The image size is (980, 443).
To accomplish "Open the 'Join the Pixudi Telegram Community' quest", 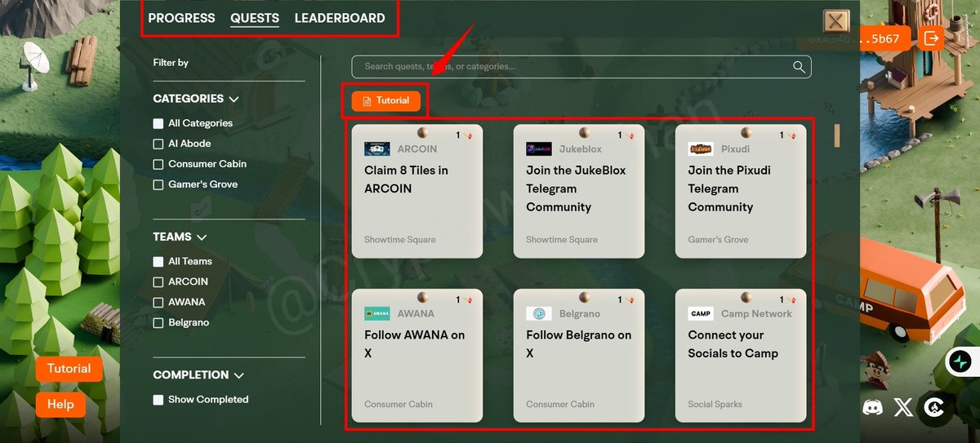I will click(x=741, y=191).
